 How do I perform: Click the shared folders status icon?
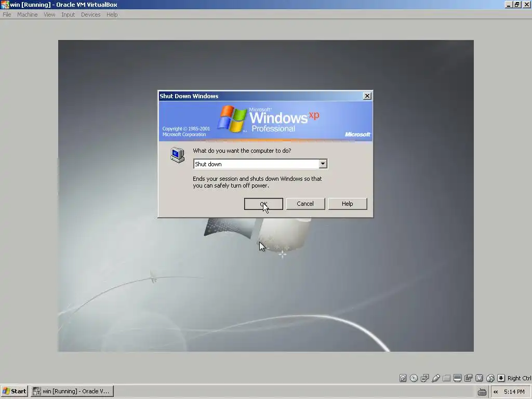(x=446, y=378)
